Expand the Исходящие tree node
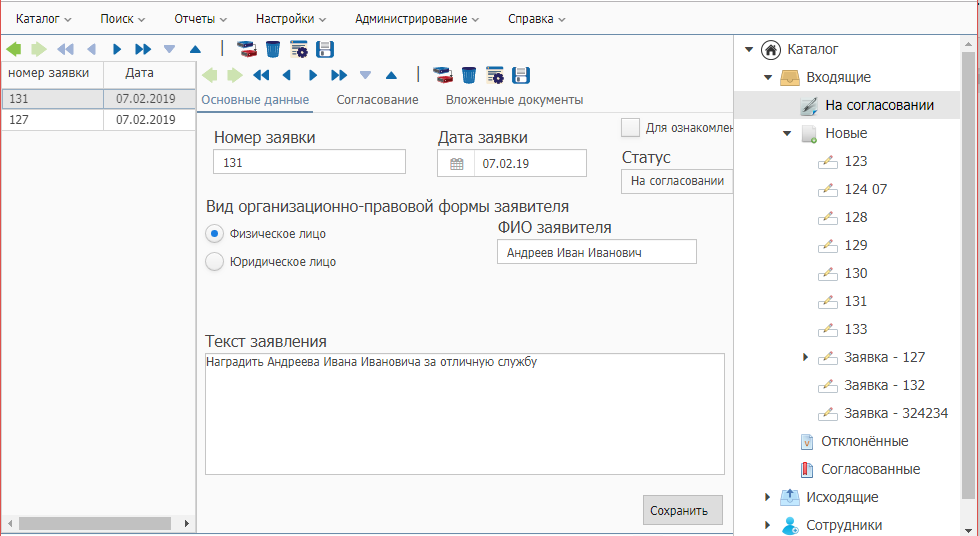This screenshot has width=980, height=536. [x=768, y=497]
